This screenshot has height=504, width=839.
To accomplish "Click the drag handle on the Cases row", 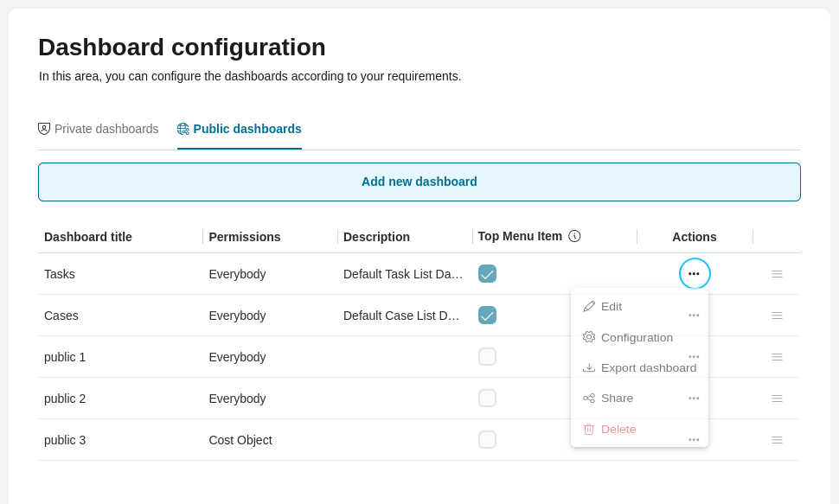I will coord(777,315).
